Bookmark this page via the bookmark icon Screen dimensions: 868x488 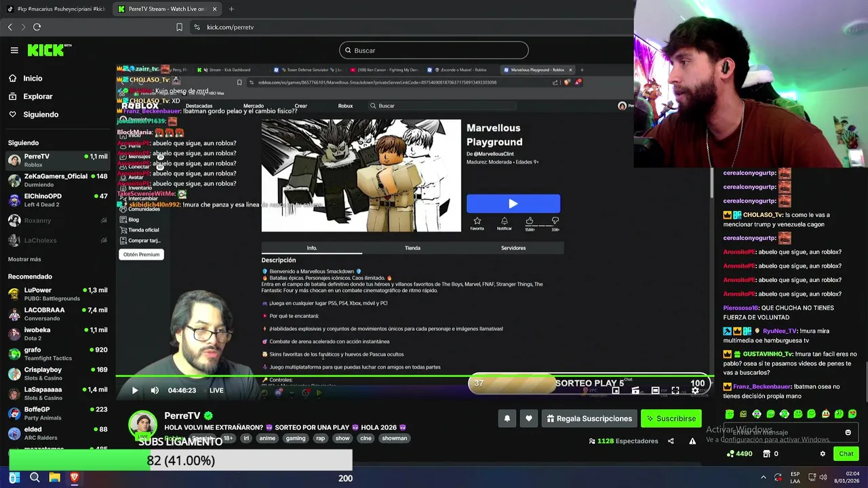[x=179, y=27]
